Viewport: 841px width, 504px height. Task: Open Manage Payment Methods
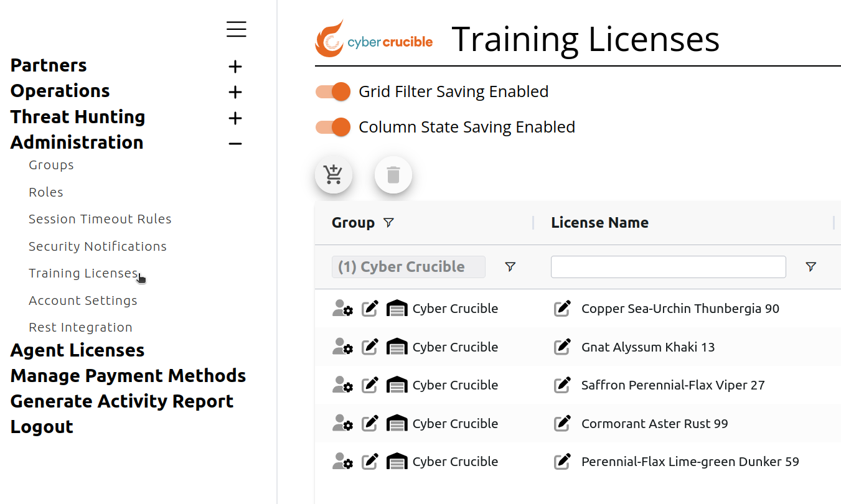(128, 376)
